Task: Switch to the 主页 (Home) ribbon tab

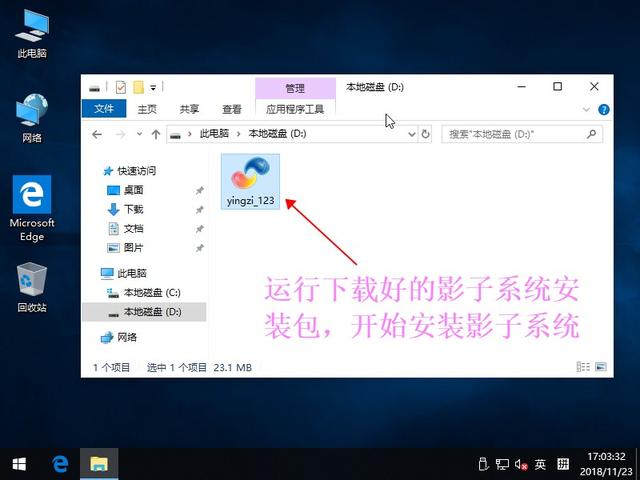Action: click(x=147, y=109)
